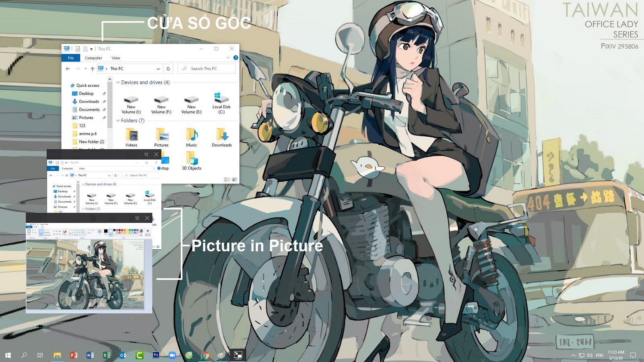The height and width of the screenshot is (362, 644).
Task: Unpin Desktop using its pin icon
Action: [104, 93]
